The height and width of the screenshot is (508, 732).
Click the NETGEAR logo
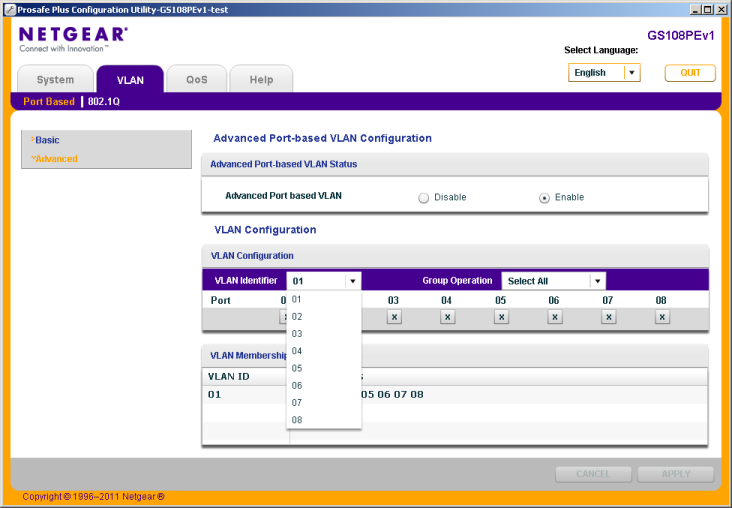tap(73, 35)
